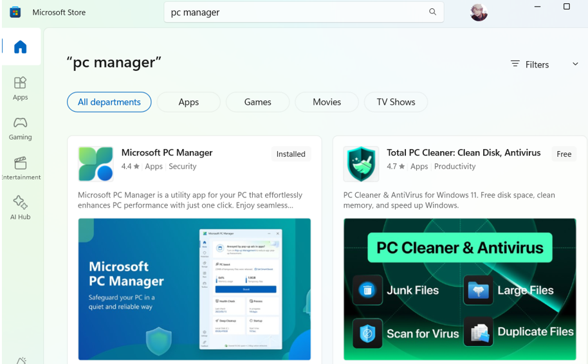This screenshot has height=364, width=588.
Task: Maximize the Microsoft Store window
Action: (x=567, y=6)
